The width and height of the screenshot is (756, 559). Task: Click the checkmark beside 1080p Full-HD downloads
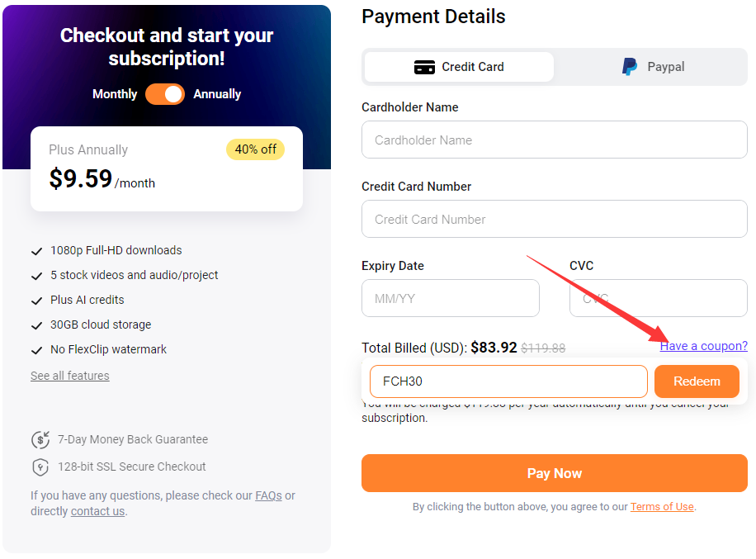(37, 250)
